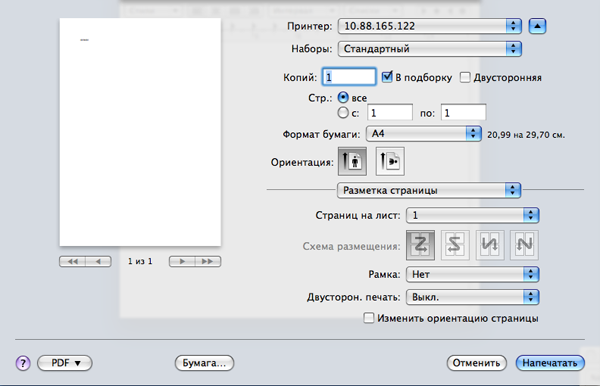600x386 pixels.
Task: Open the 'Рамка' border dropdown
Action: pos(473,274)
